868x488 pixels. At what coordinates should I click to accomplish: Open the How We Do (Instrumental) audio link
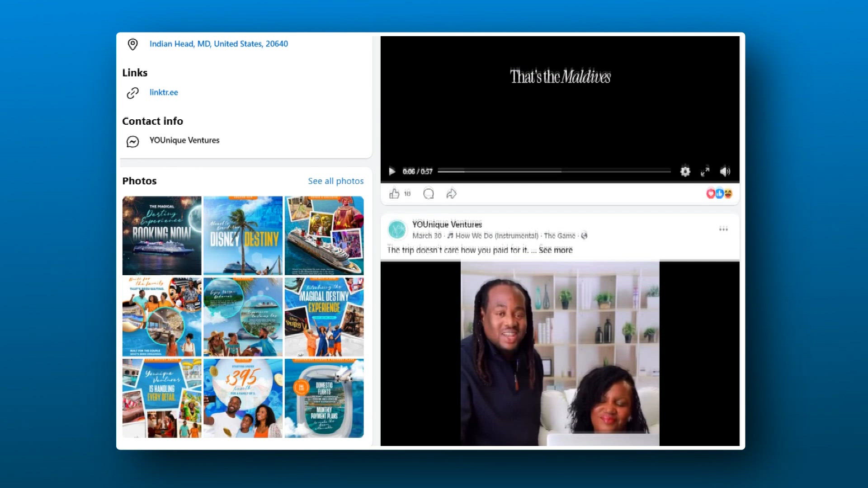pos(497,235)
